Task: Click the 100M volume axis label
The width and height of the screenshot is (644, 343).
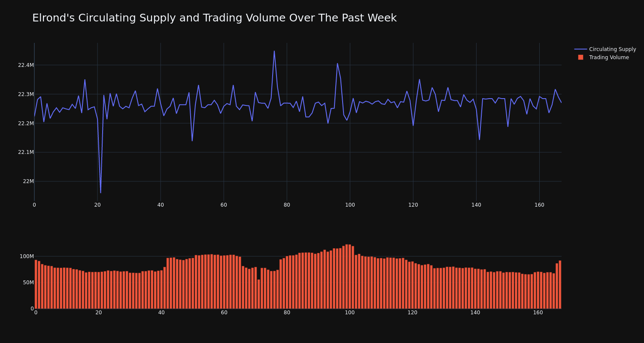Action: click(x=27, y=256)
